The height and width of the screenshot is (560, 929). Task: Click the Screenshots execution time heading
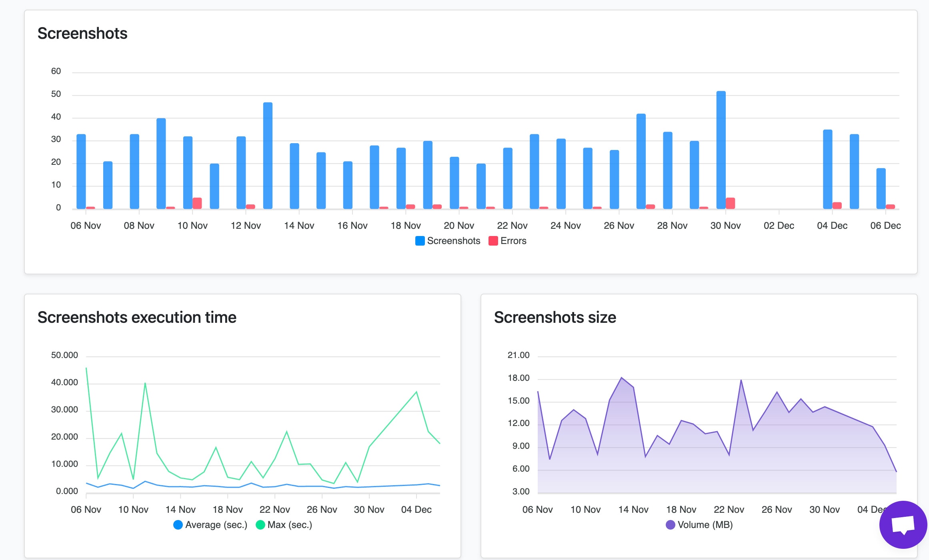pyautogui.click(x=137, y=317)
